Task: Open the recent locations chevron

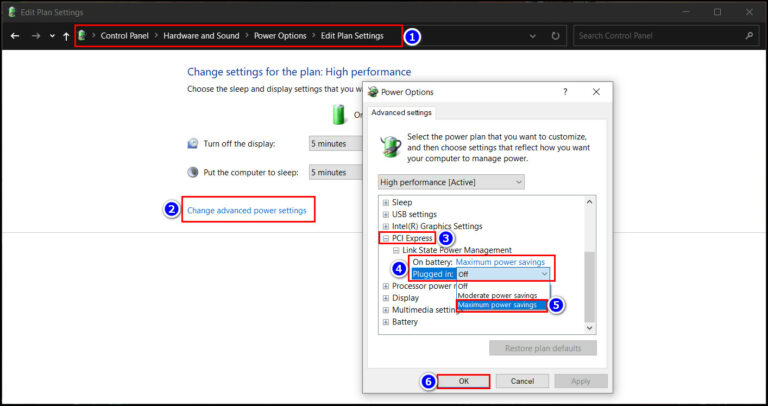Action: pos(51,36)
